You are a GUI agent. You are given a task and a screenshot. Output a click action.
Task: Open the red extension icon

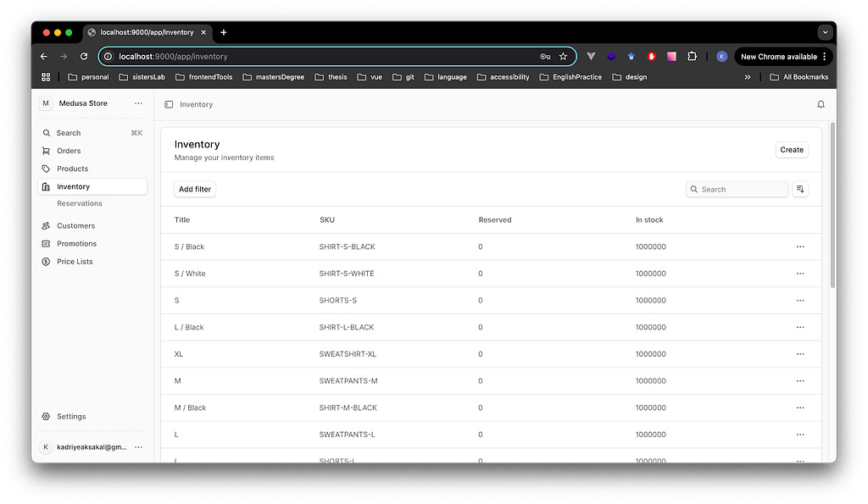click(652, 57)
